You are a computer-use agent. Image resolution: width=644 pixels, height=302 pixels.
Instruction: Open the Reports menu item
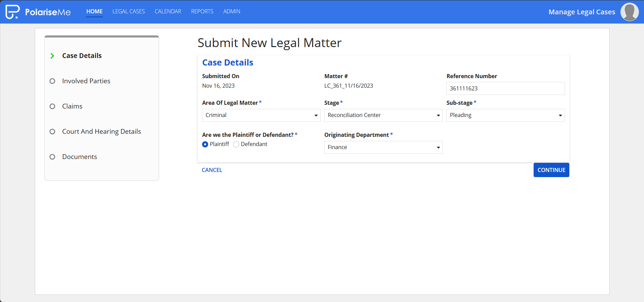coord(202,12)
